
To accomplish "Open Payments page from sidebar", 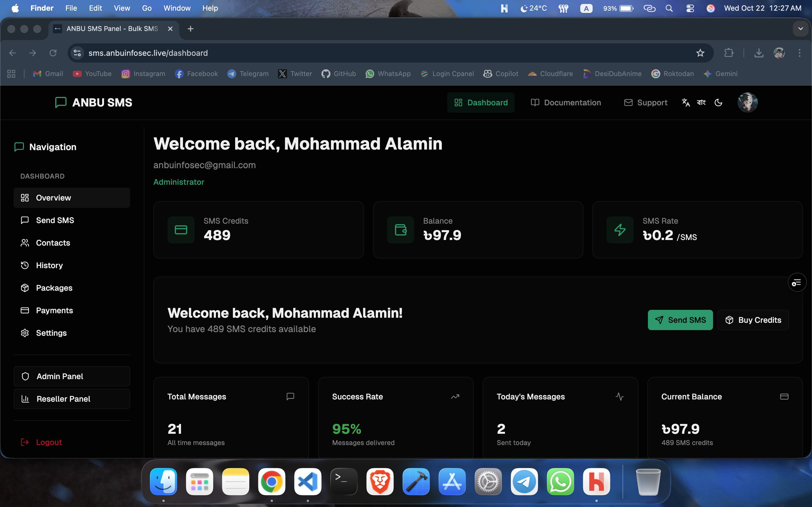I will pyautogui.click(x=54, y=310).
